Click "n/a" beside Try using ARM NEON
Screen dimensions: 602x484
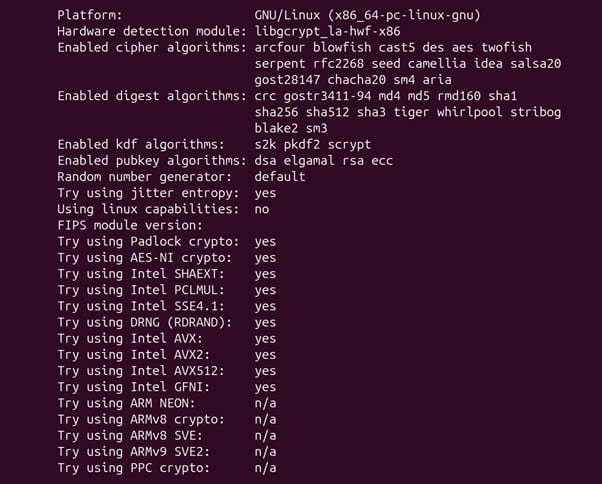tap(265, 403)
